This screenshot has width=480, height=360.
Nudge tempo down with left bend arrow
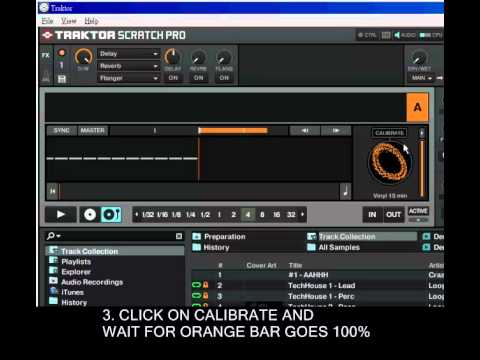[x=305, y=131]
